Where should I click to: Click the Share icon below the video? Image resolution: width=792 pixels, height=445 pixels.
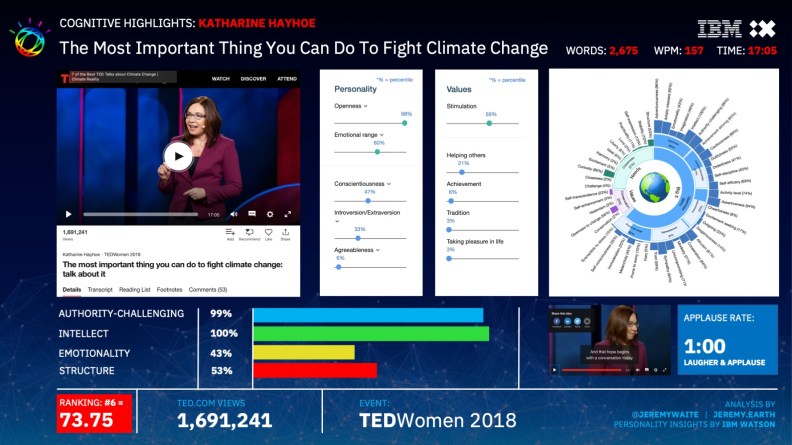[285, 234]
